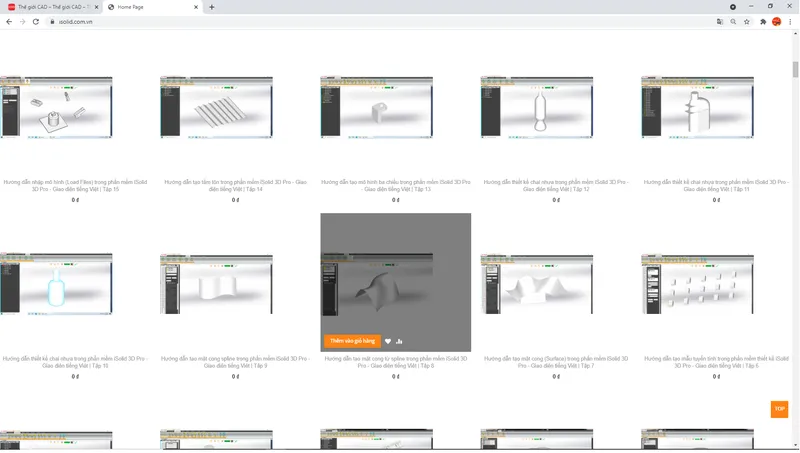Click the compare chart icon on hovered product

pyautogui.click(x=399, y=341)
